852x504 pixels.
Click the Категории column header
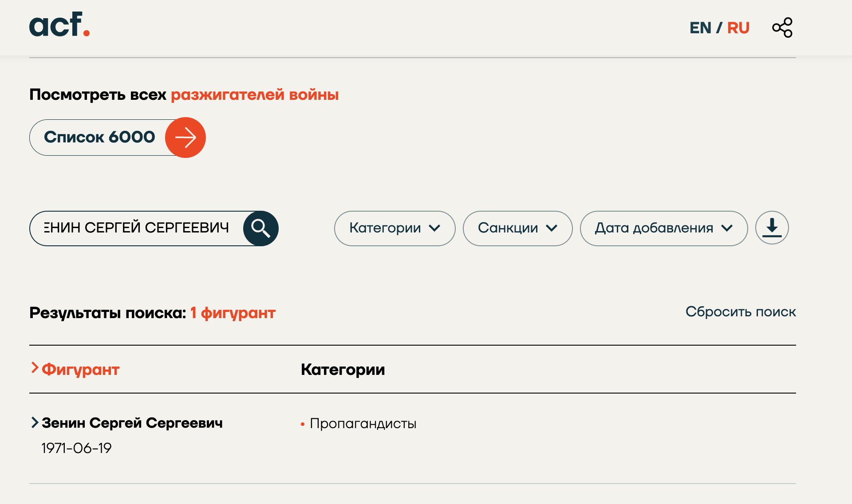[x=343, y=370]
